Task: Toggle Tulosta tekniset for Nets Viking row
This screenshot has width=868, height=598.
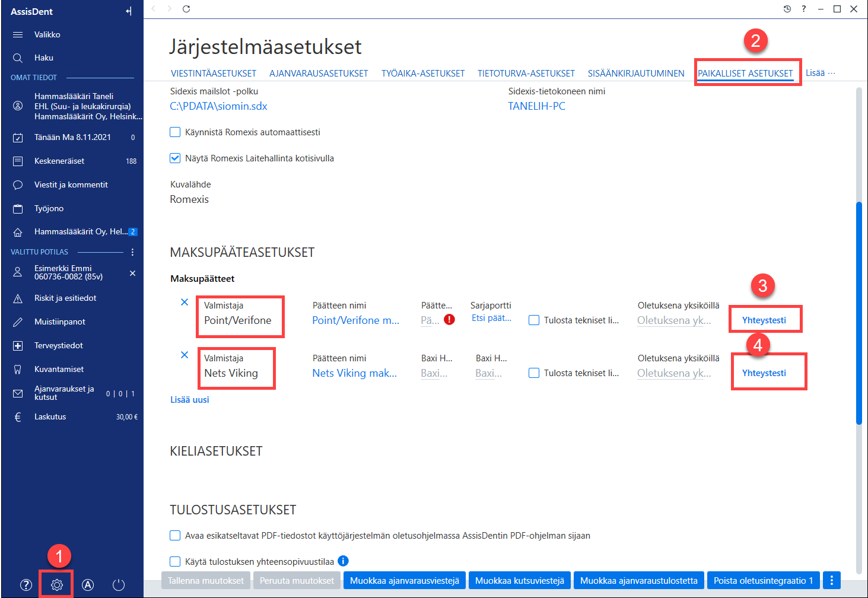Action: [534, 373]
